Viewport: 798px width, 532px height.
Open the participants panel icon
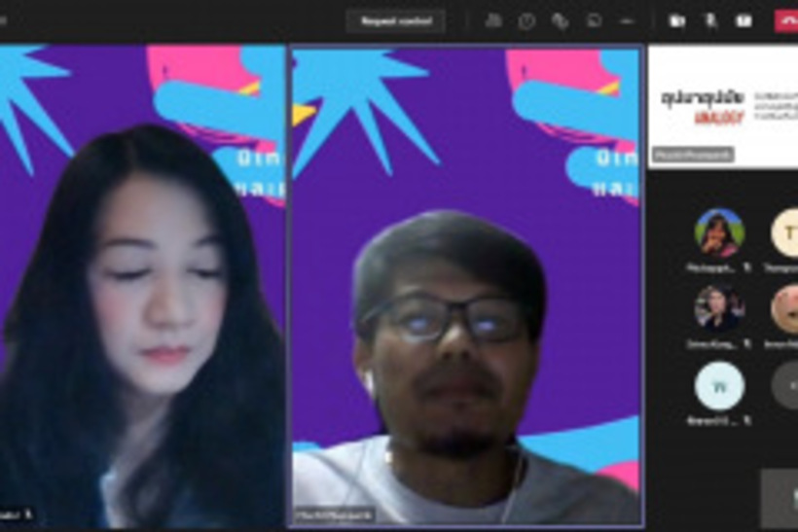click(x=494, y=20)
